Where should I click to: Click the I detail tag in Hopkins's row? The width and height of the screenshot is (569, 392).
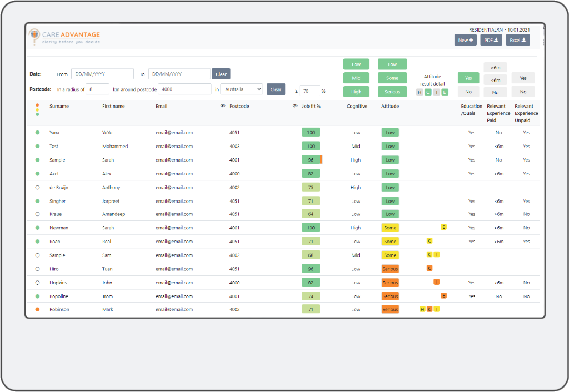click(x=437, y=282)
